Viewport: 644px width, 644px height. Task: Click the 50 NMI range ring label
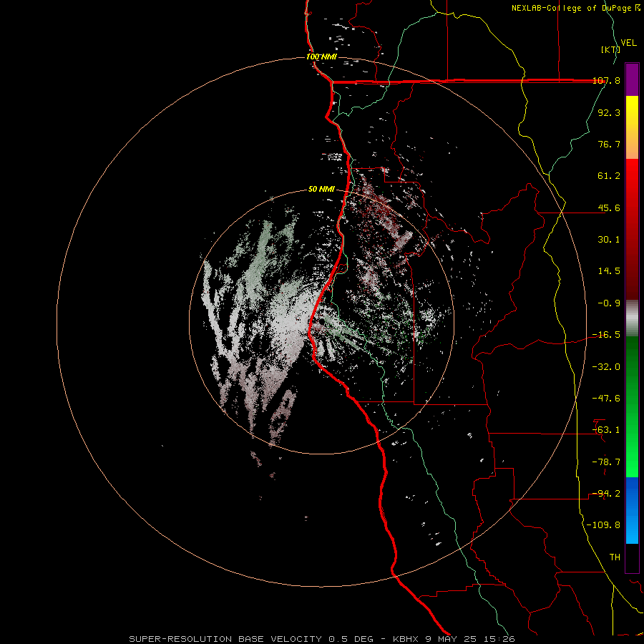click(321, 189)
